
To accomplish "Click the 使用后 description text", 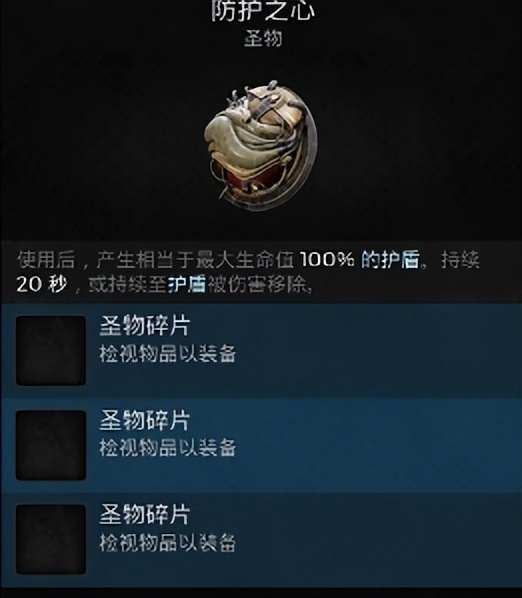I will coord(46,259).
